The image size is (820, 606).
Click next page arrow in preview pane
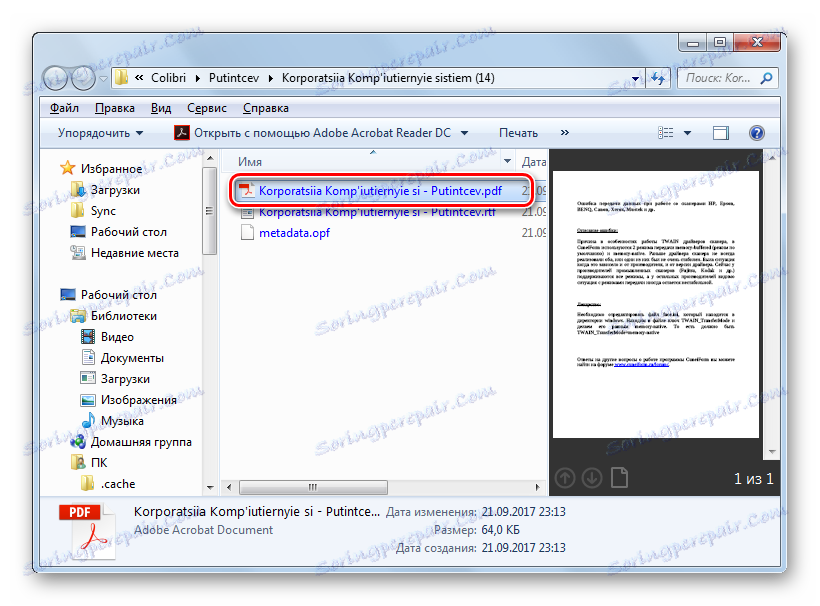click(x=591, y=478)
